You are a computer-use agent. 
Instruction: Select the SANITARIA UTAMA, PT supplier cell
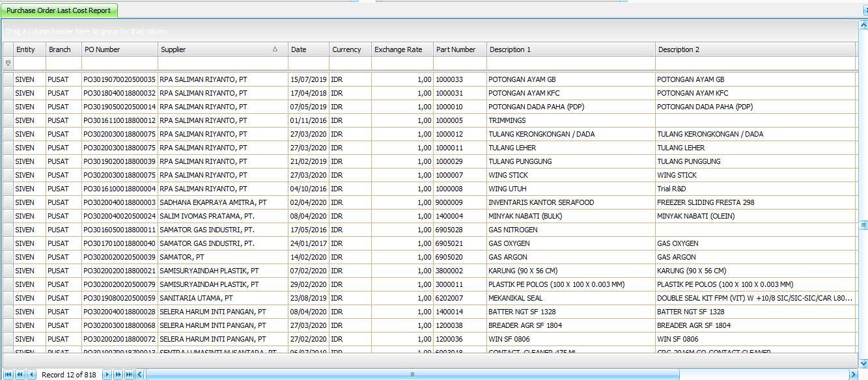tap(223, 298)
